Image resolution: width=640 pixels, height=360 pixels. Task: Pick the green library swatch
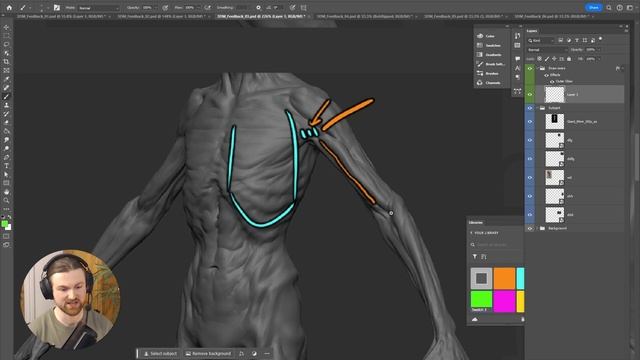point(481,299)
